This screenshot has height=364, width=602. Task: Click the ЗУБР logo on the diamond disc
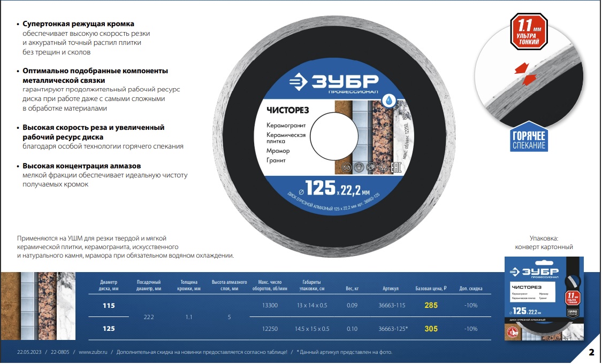333,82
